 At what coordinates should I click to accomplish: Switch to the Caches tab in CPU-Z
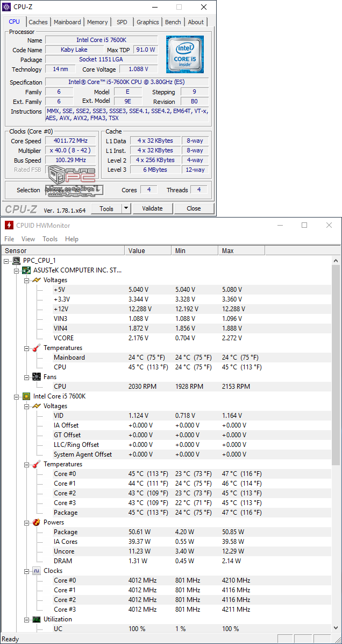click(38, 22)
